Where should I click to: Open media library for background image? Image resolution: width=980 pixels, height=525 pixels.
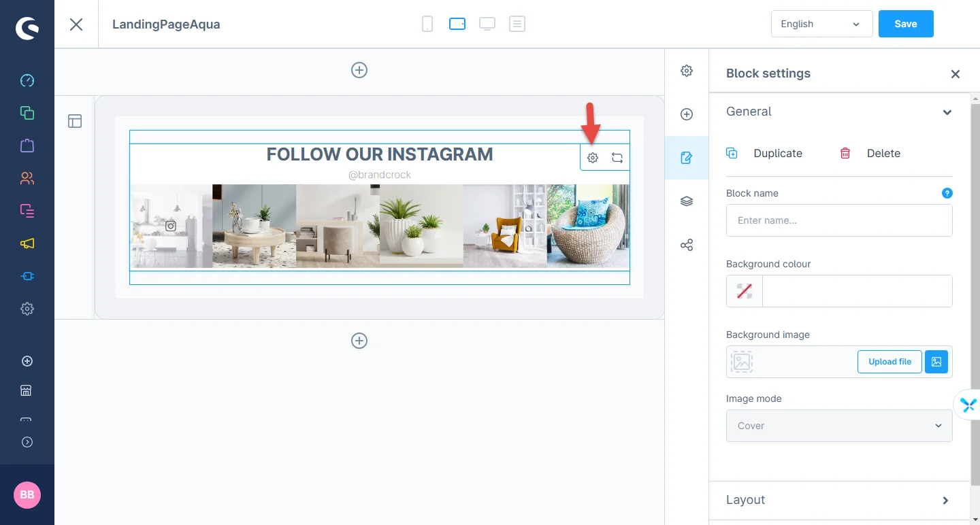[936, 362]
